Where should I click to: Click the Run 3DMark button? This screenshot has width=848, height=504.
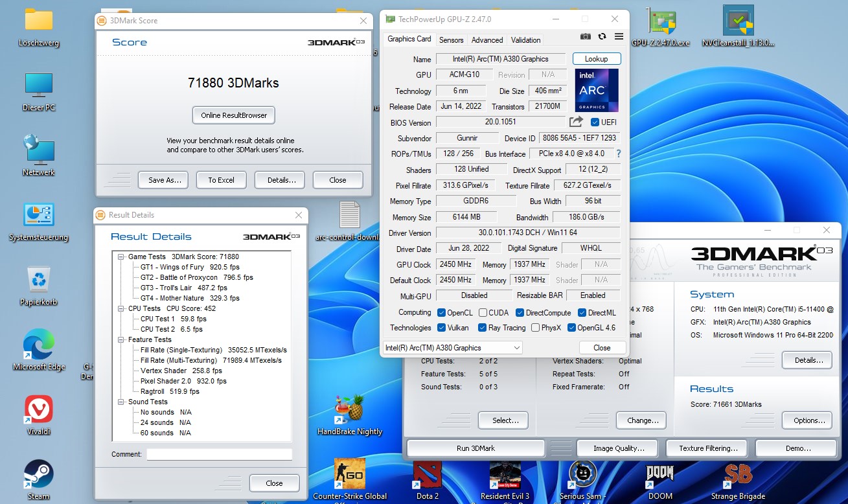click(476, 448)
